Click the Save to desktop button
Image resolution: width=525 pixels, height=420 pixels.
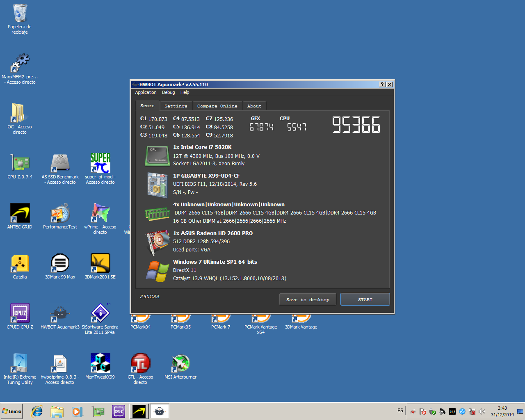(x=308, y=299)
